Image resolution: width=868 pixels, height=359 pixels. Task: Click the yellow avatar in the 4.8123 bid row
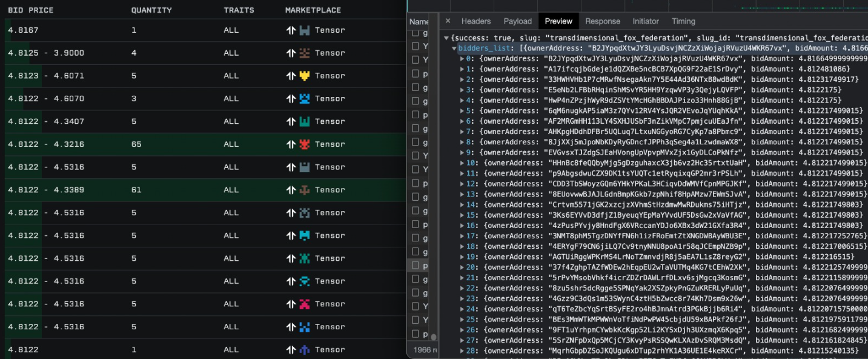[304, 76]
